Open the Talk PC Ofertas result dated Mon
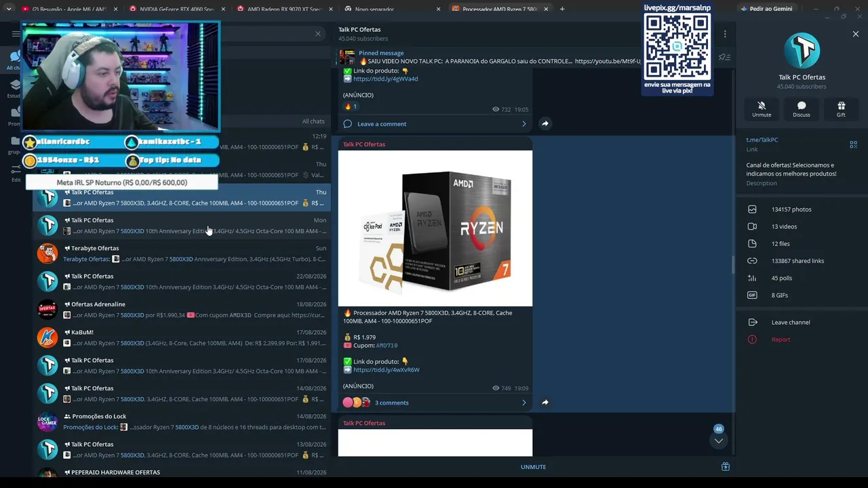 click(x=182, y=226)
